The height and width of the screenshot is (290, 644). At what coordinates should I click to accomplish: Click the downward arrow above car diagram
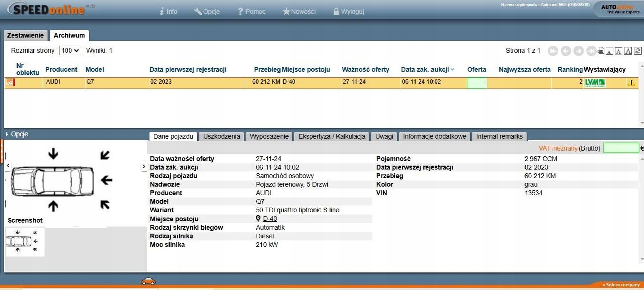pos(53,154)
